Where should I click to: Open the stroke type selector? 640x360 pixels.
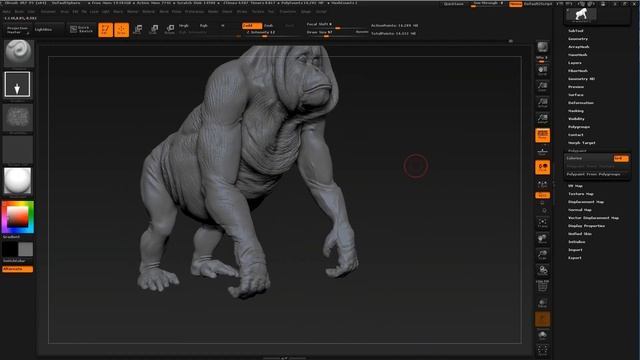(x=17, y=84)
